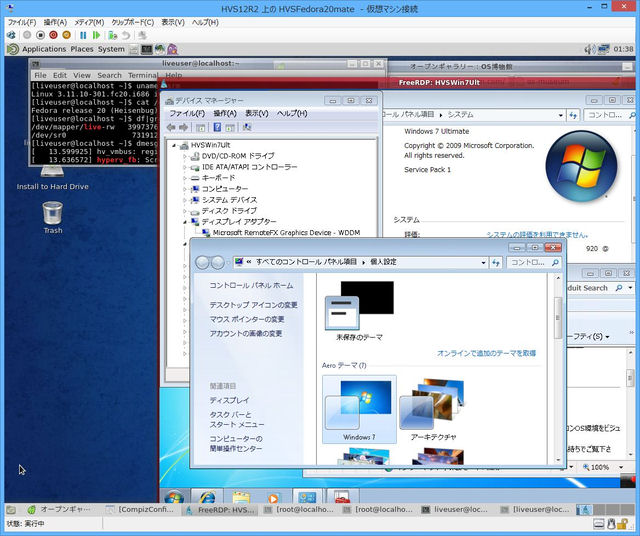Expand the IDE ATA/ATAPI コントローラー node
Screen dimensions: 640x536
184,167
